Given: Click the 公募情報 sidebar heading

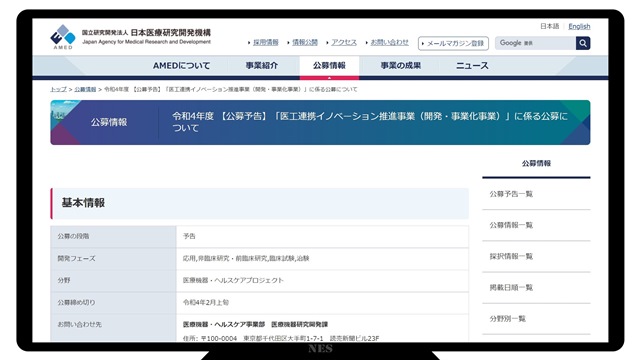Looking at the screenshot, I should coord(536,163).
